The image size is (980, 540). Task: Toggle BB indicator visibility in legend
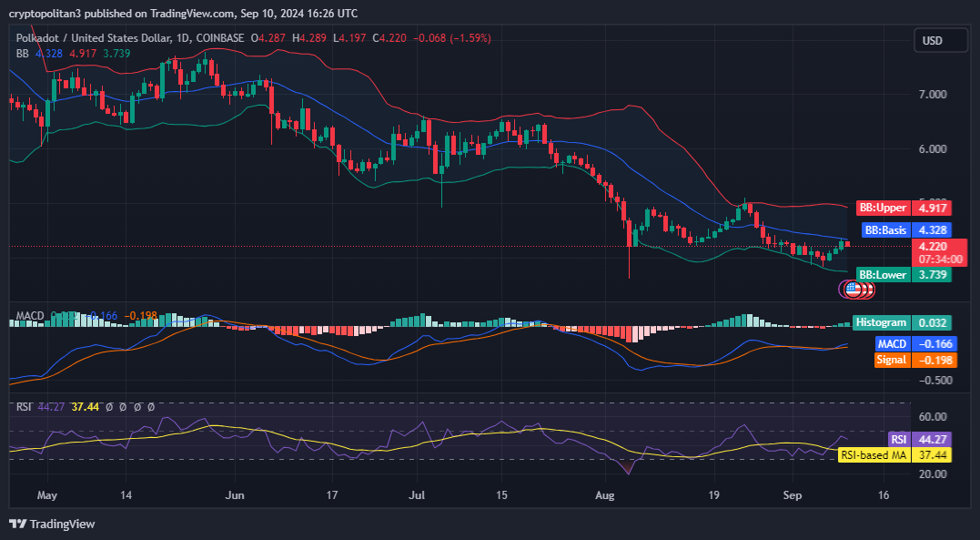click(20, 54)
